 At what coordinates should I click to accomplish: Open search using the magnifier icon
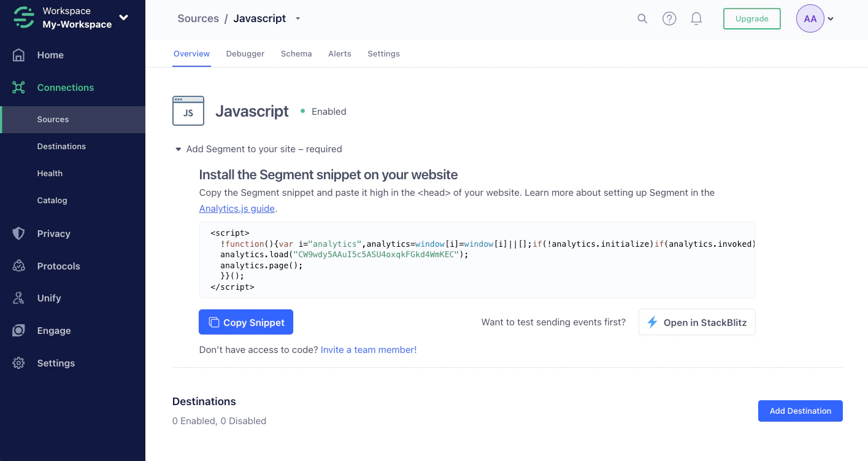(x=642, y=18)
